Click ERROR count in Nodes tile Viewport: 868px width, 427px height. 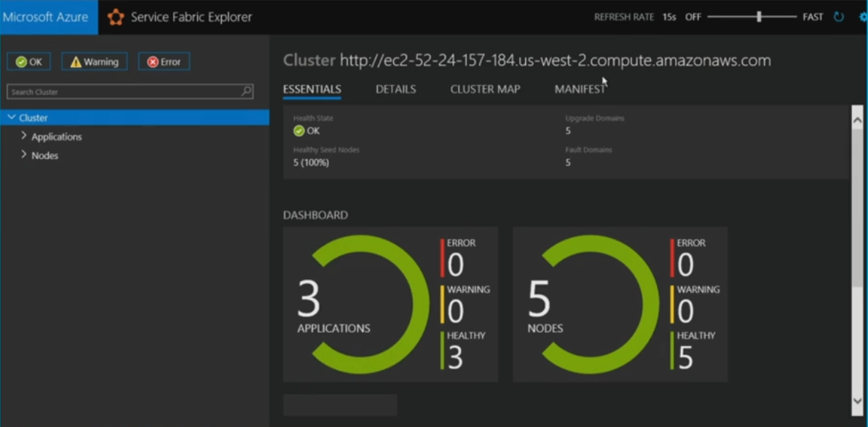[685, 265]
